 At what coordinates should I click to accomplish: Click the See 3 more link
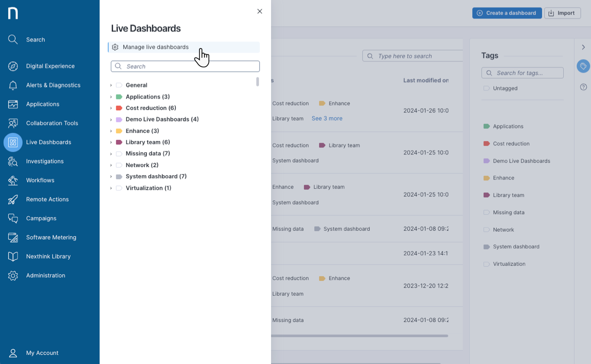coord(327,119)
